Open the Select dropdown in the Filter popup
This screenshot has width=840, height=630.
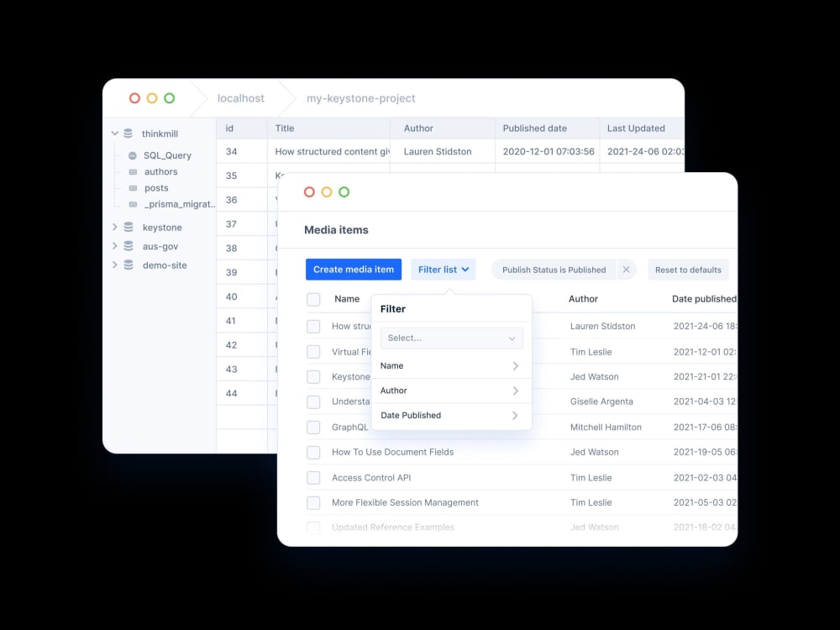(x=451, y=338)
